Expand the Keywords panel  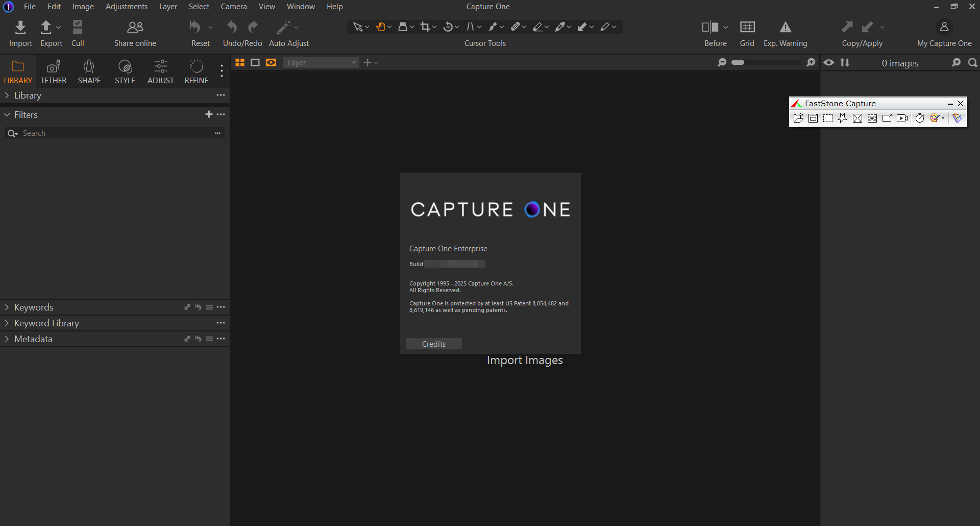click(7, 307)
